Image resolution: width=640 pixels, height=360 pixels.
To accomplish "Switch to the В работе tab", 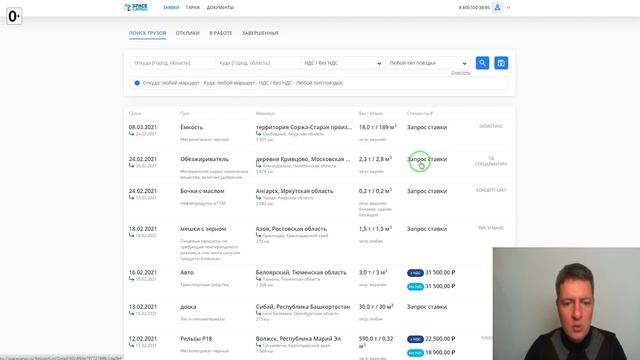I will point(221,33).
